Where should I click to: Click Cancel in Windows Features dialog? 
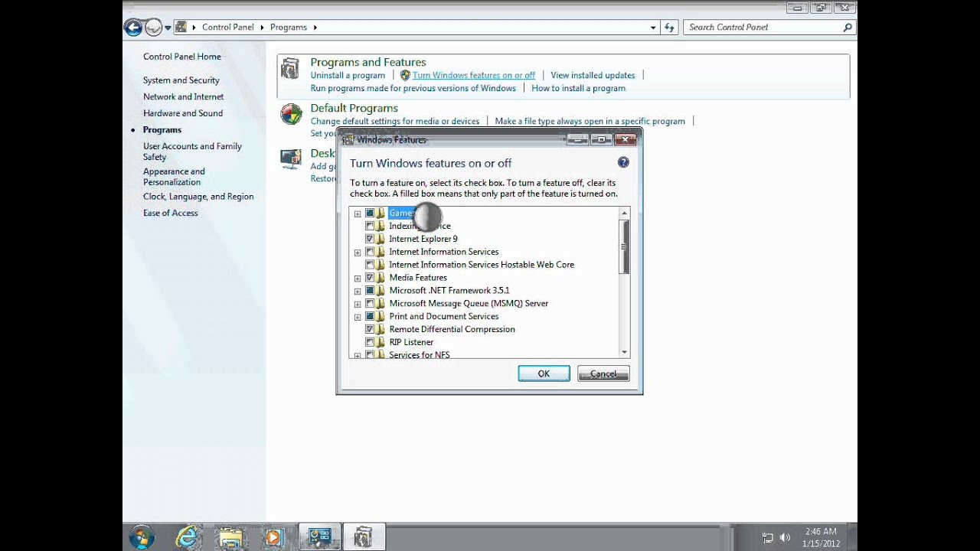click(603, 373)
